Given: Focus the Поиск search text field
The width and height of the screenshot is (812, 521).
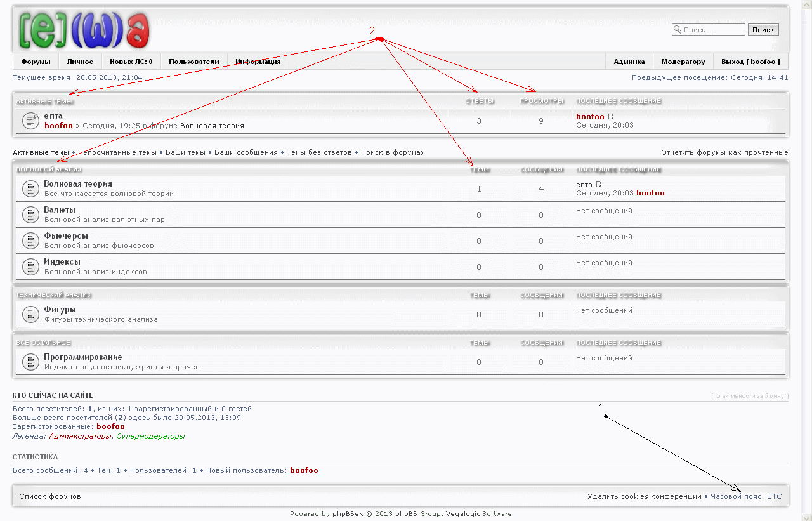Looking at the screenshot, I should click(x=713, y=30).
